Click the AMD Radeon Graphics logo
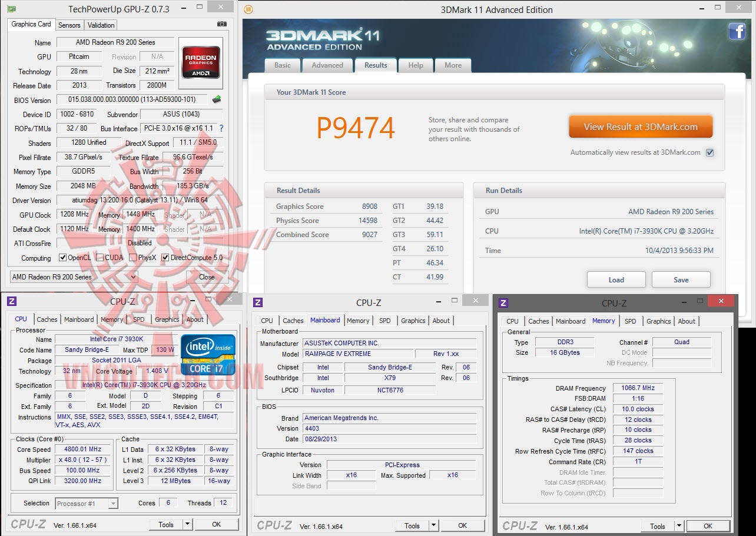The height and width of the screenshot is (536, 756). pyautogui.click(x=201, y=62)
